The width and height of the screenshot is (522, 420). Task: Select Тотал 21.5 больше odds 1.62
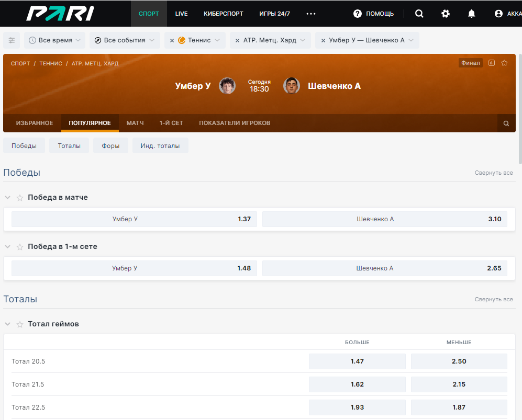357,384
